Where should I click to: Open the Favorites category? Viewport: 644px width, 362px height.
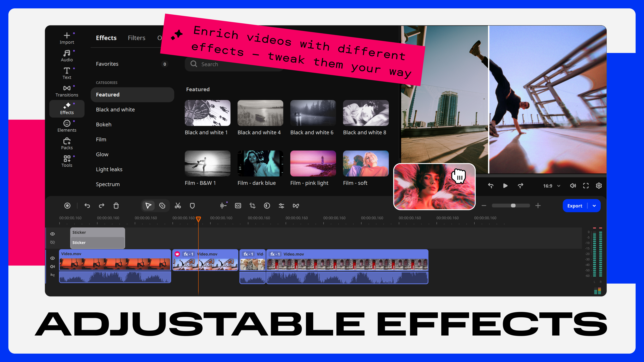[x=107, y=64]
